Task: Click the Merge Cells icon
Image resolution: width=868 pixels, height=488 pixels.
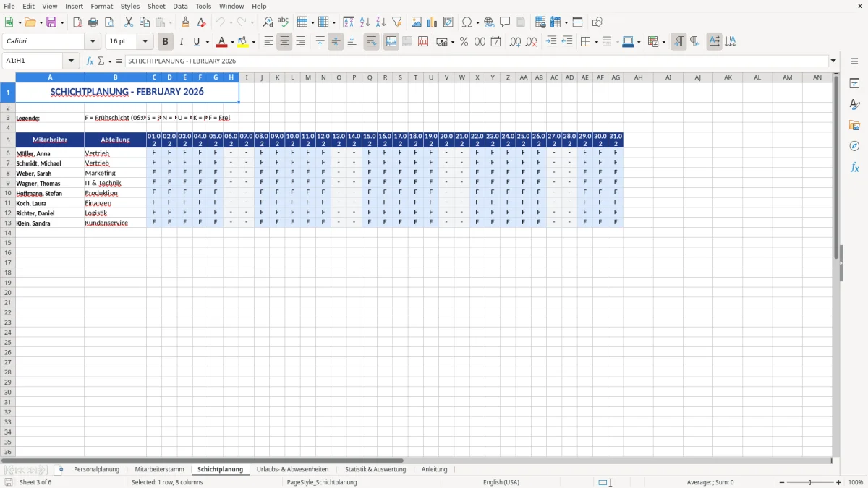Action: (x=391, y=41)
